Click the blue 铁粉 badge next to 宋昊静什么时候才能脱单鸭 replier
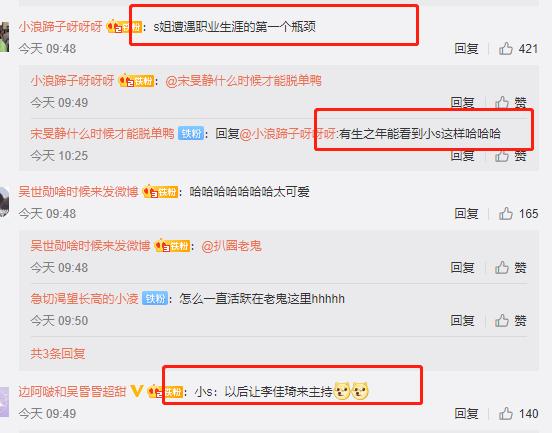The width and height of the screenshot is (552, 433). pyautogui.click(x=191, y=133)
